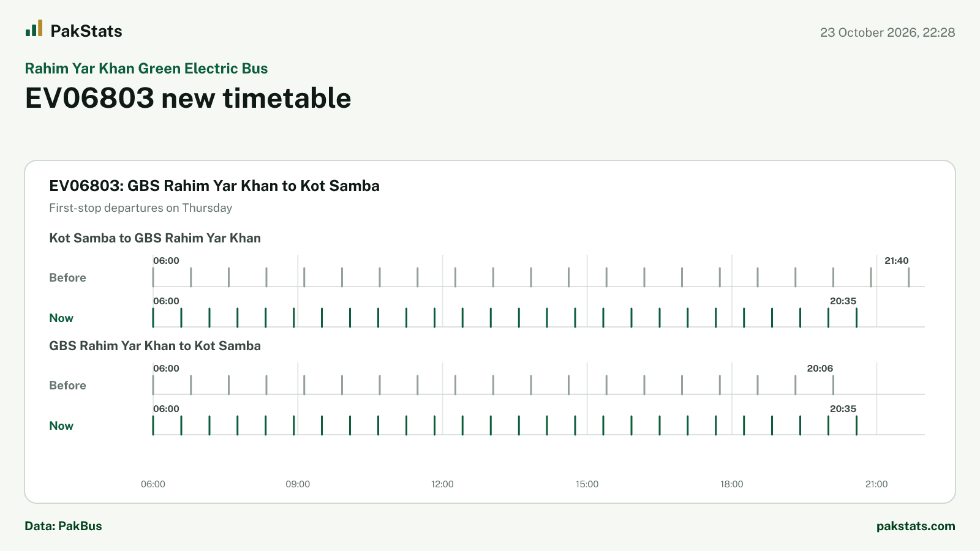Select the GBS Rahim Yar Khan to Kot Samba section label
The height and width of the screenshot is (551, 980).
click(155, 346)
